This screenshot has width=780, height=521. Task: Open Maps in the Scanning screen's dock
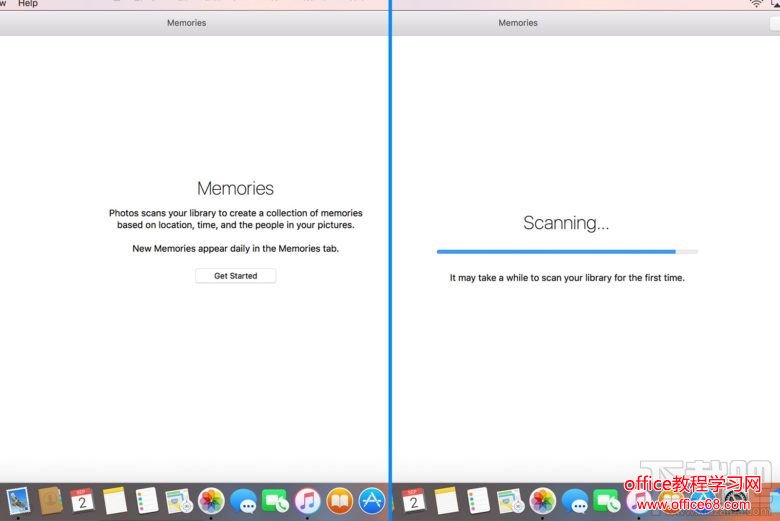[x=510, y=501]
